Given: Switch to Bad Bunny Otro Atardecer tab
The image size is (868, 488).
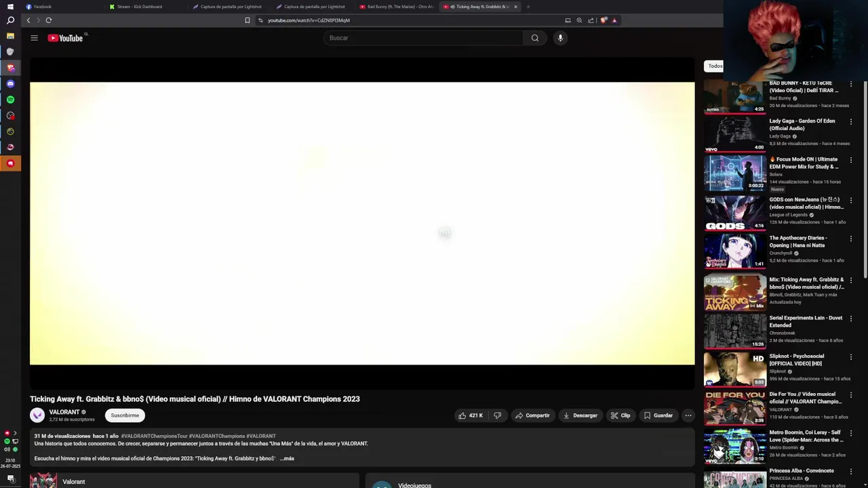Looking at the screenshot, I should (397, 7).
